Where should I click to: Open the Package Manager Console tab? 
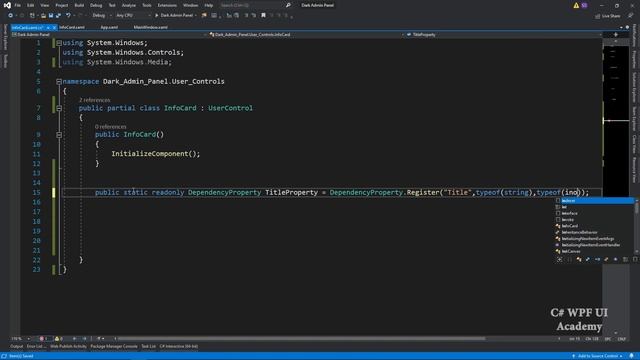(114, 347)
